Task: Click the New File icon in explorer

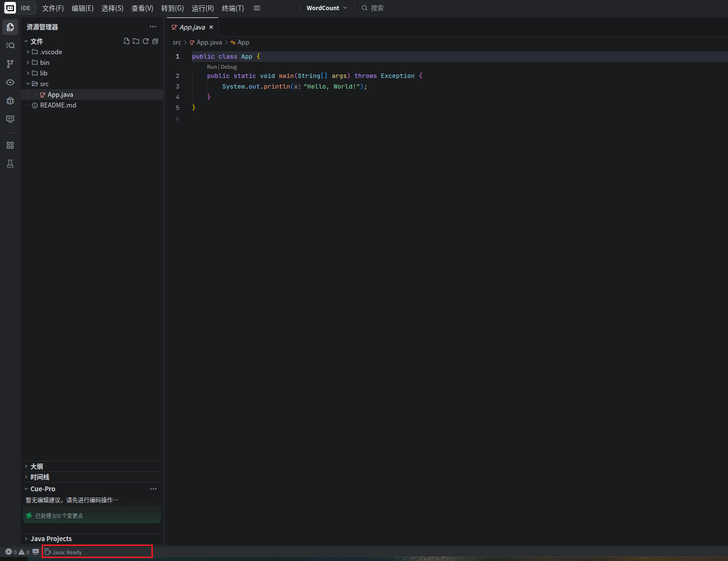Action: click(126, 41)
